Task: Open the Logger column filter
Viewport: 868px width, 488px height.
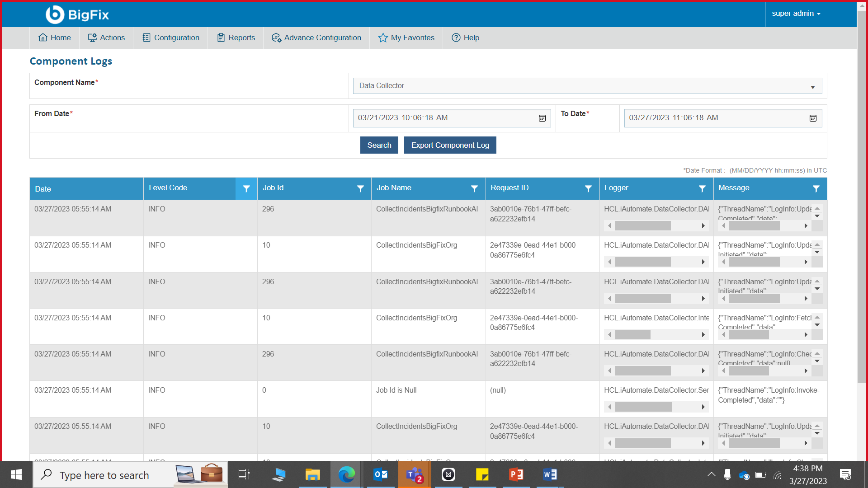Action: tap(702, 189)
